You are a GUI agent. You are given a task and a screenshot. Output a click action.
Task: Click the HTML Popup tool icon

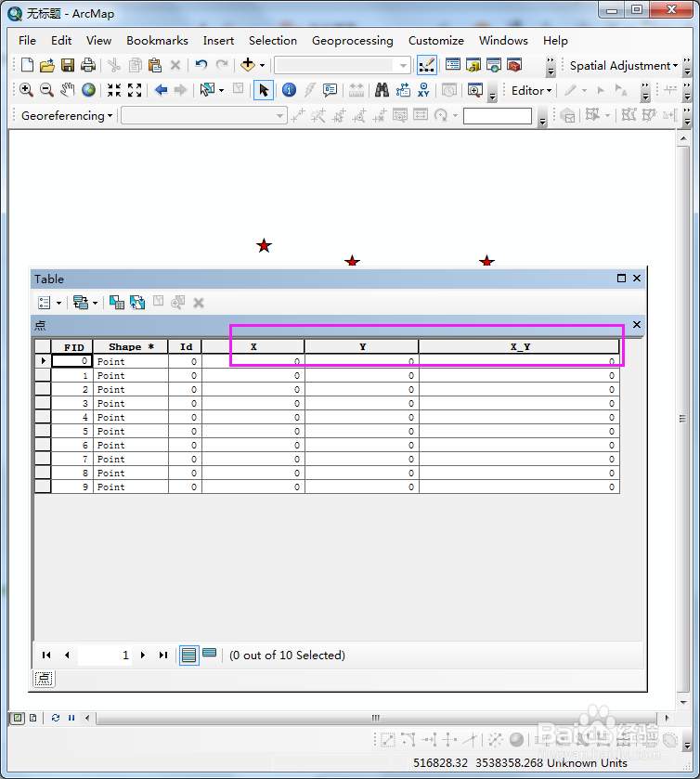330,90
